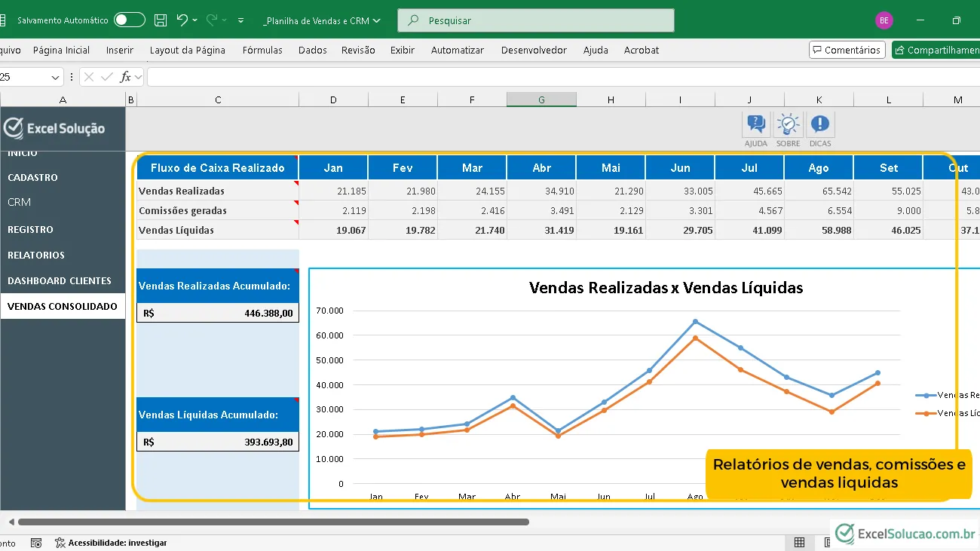Open the REGISTRO sidebar section

(30, 229)
